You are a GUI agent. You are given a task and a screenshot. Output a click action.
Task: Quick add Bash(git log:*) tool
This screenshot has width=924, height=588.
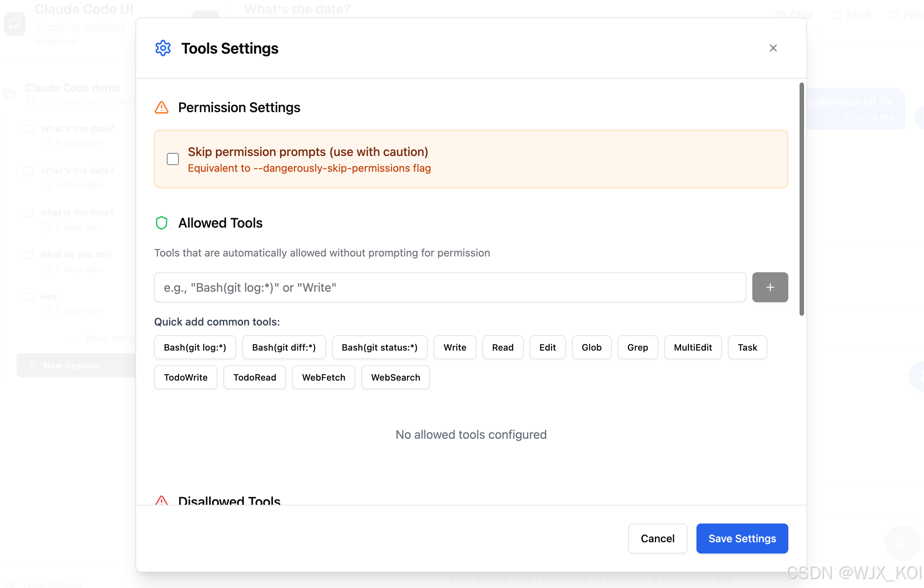coord(195,347)
